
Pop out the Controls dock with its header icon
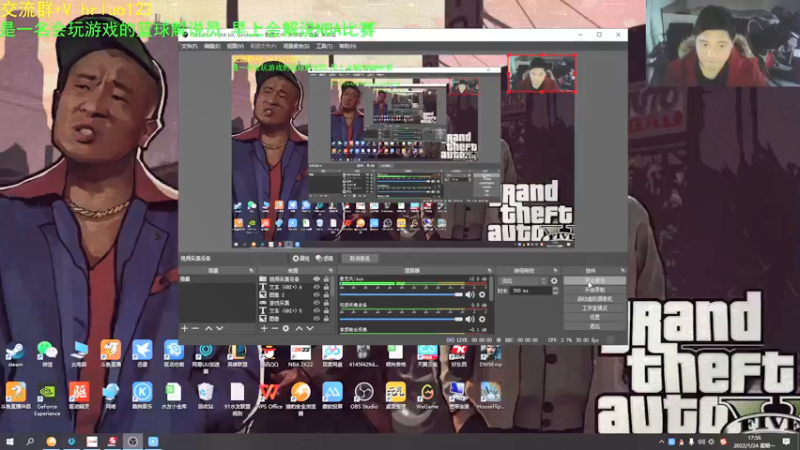(623, 270)
